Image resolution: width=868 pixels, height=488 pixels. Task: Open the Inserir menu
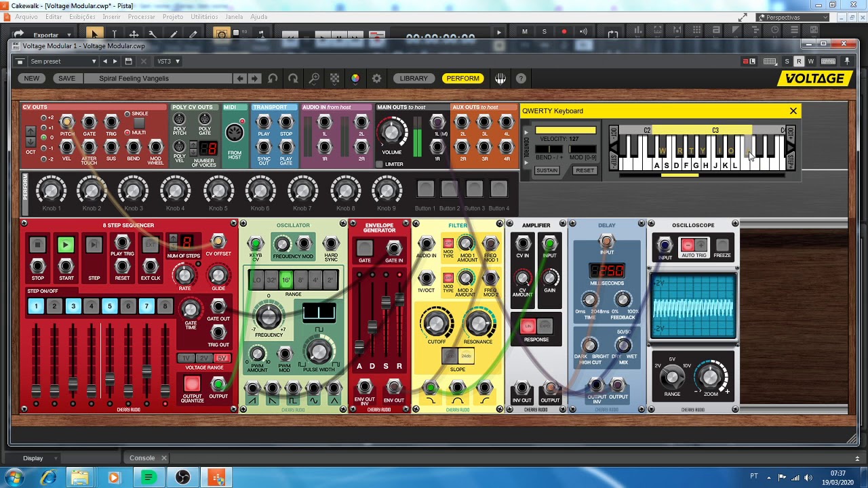pyautogui.click(x=112, y=16)
